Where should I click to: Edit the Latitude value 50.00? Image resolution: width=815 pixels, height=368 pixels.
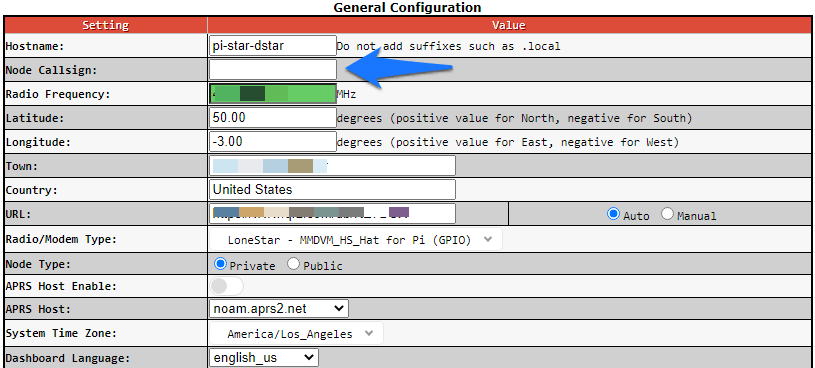click(x=272, y=117)
